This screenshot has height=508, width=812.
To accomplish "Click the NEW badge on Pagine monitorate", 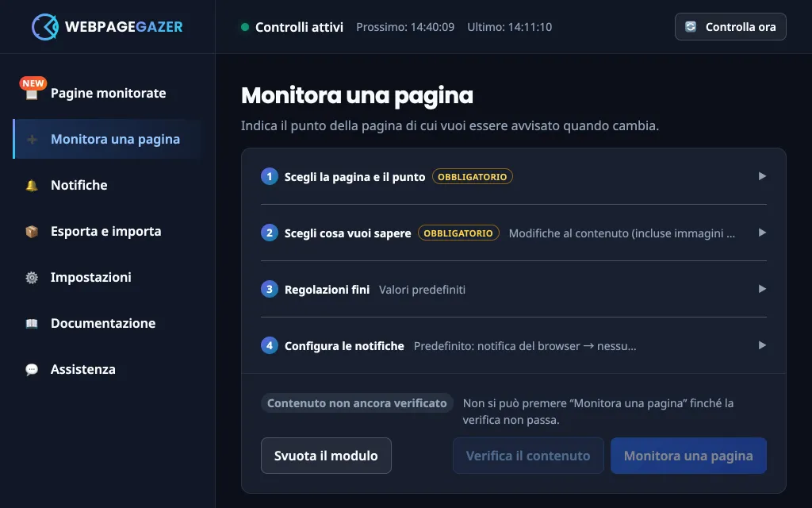I will [33, 83].
